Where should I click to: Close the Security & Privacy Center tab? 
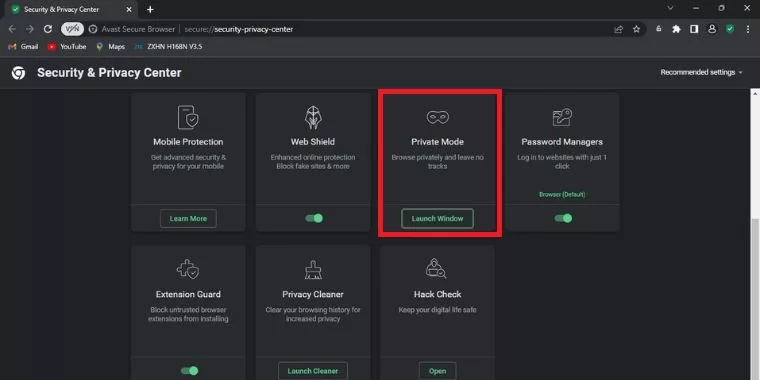129,9
